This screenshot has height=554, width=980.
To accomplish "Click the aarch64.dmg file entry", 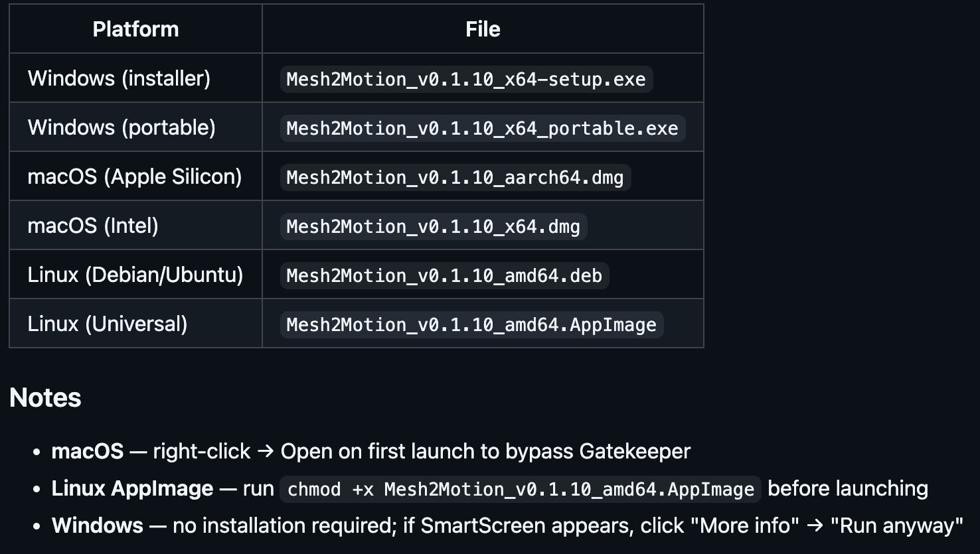I will [x=455, y=177].
